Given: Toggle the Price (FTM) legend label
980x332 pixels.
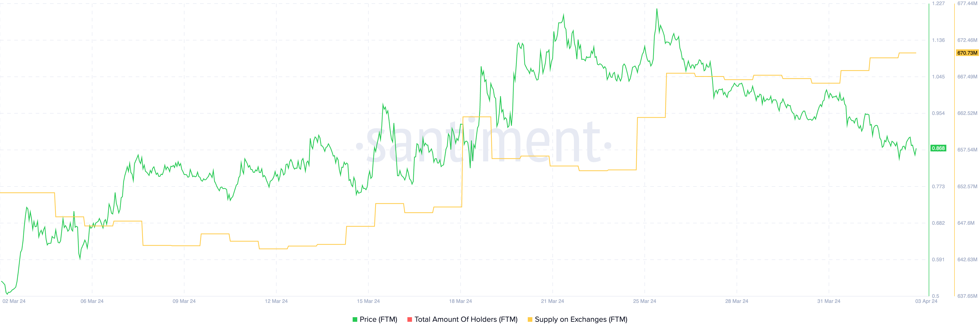Looking at the screenshot, I should coord(378,319).
